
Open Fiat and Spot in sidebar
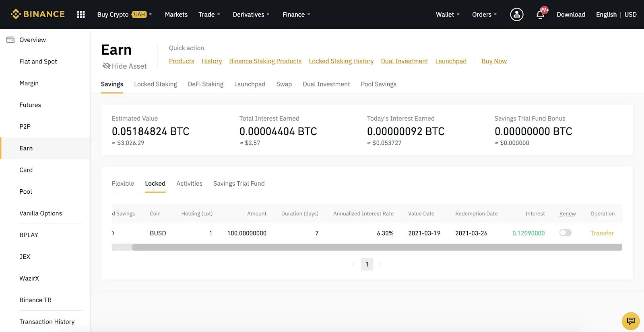pyautogui.click(x=38, y=61)
